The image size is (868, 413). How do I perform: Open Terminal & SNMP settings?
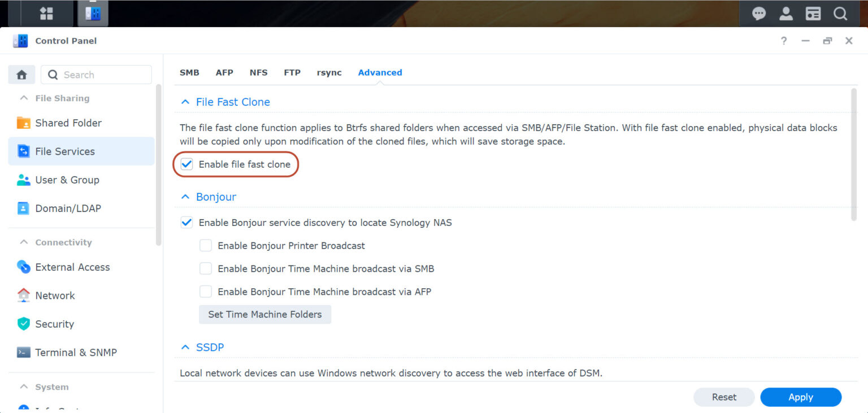point(23,352)
